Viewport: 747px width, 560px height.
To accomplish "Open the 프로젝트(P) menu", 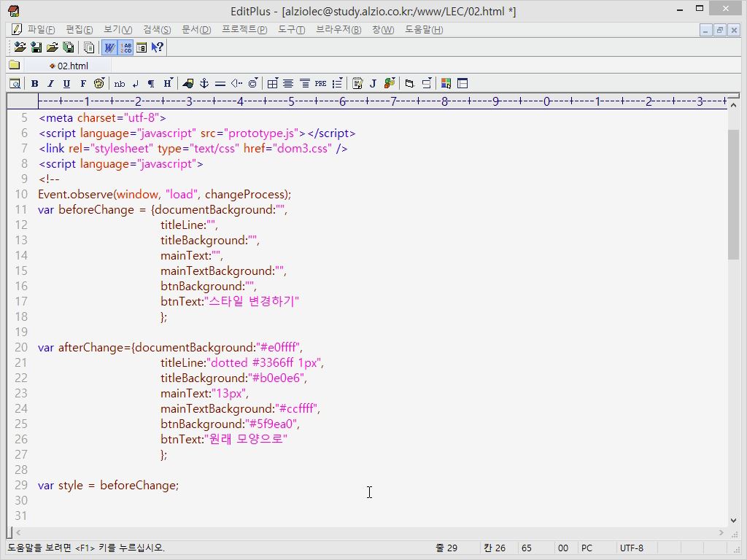I will click(244, 29).
